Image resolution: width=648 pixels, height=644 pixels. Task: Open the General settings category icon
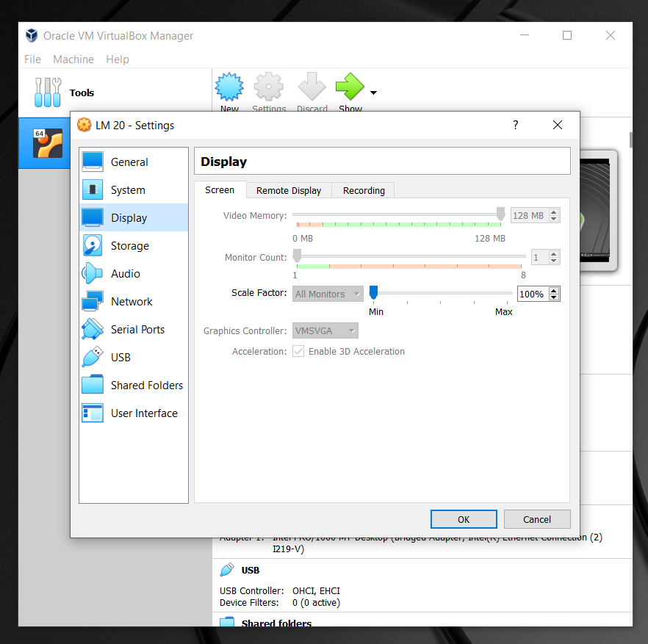point(93,162)
